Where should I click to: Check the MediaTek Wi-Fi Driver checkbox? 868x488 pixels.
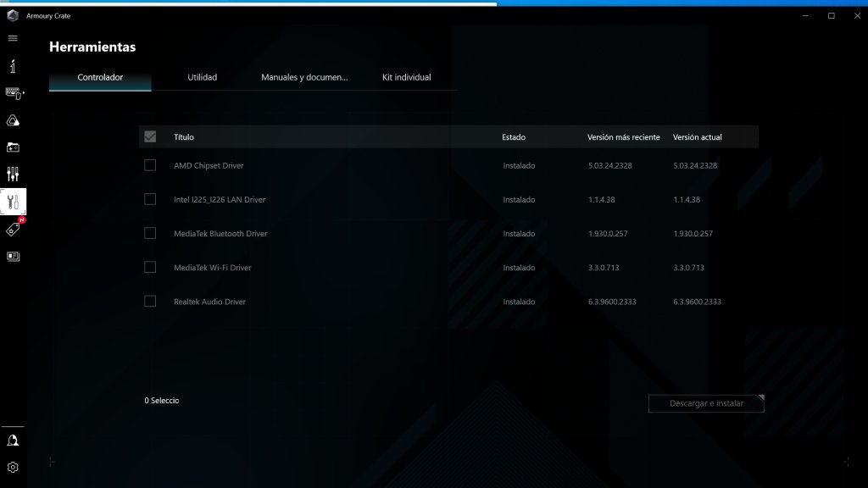point(150,267)
